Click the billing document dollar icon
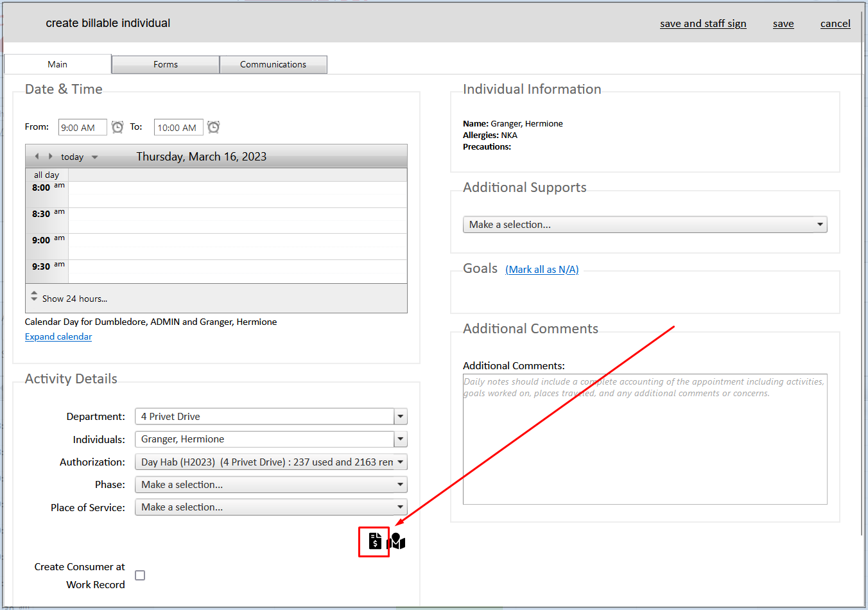This screenshot has height=610, width=868. click(x=375, y=541)
